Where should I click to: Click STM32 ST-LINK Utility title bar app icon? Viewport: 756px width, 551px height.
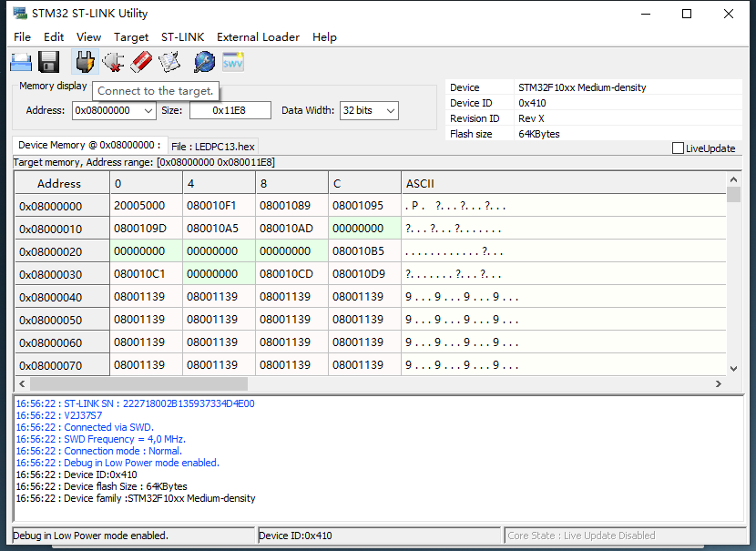point(20,13)
